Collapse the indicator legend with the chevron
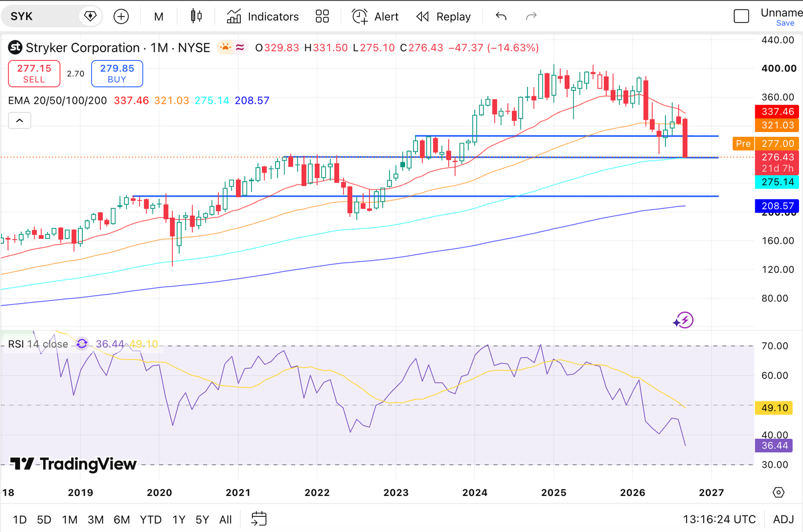 [x=20, y=120]
